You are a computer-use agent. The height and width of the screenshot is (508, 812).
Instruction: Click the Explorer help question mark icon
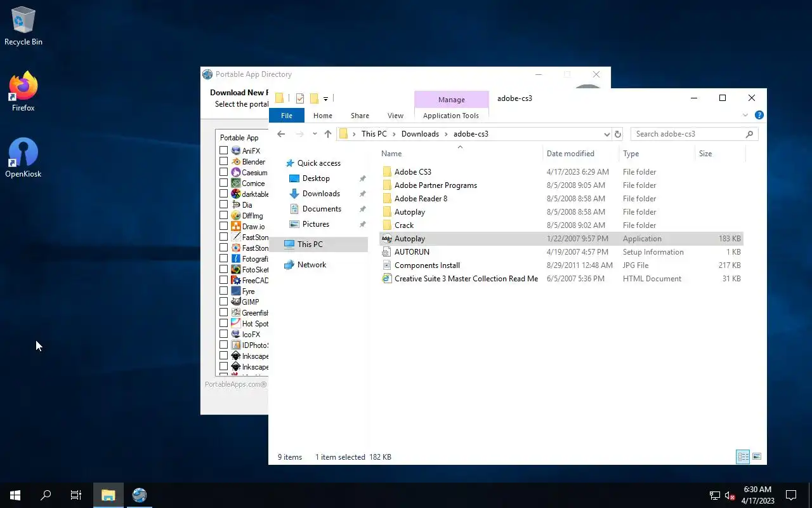pos(759,116)
